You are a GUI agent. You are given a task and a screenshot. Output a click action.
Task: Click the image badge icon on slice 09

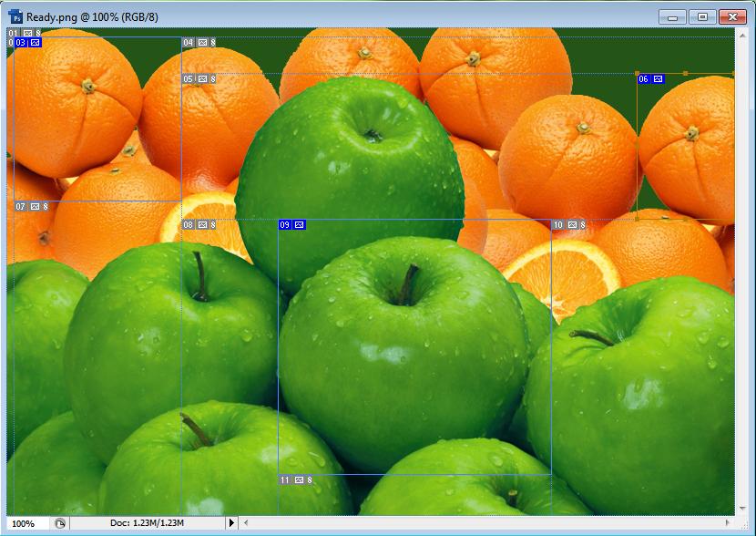pyautogui.click(x=298, y=225)
